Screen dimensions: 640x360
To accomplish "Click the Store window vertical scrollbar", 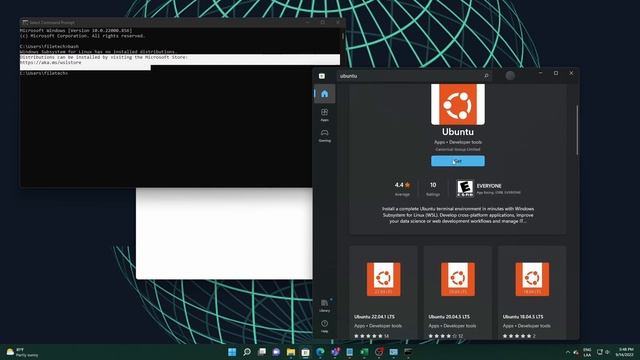I will 577,131.
